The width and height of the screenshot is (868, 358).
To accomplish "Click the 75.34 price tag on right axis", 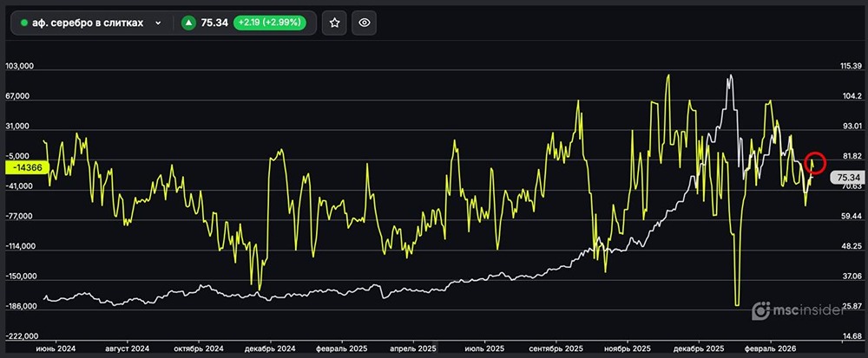I will click(x=847, y=177).
